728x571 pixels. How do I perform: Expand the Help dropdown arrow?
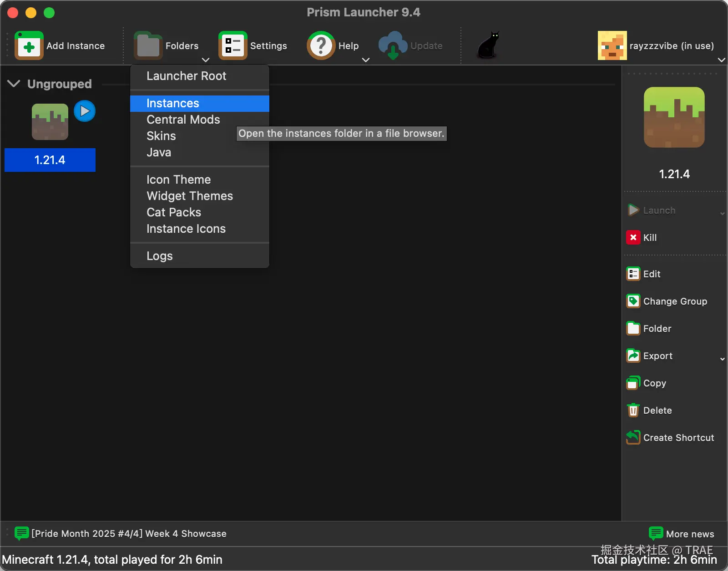pyautogui.click(x=366, y=60)
